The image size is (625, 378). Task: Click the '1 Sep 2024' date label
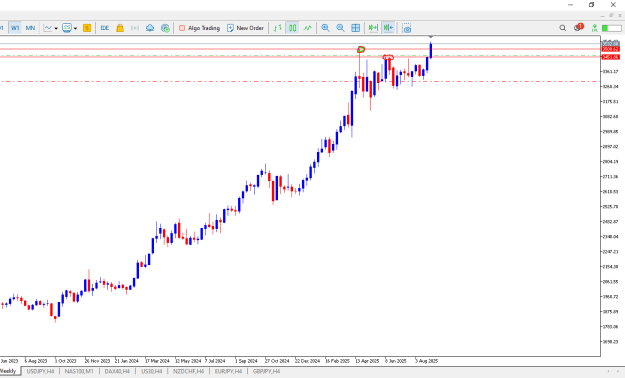point(246,361)
